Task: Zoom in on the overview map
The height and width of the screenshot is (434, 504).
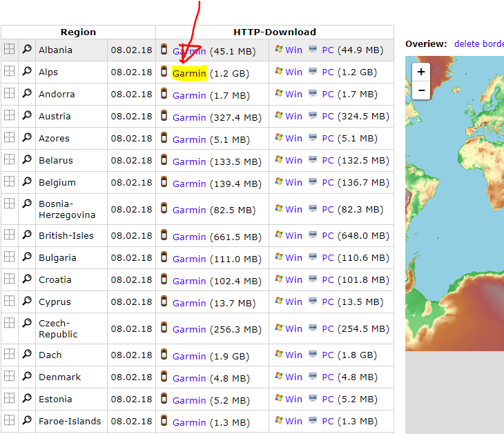Action: point(421,72)
